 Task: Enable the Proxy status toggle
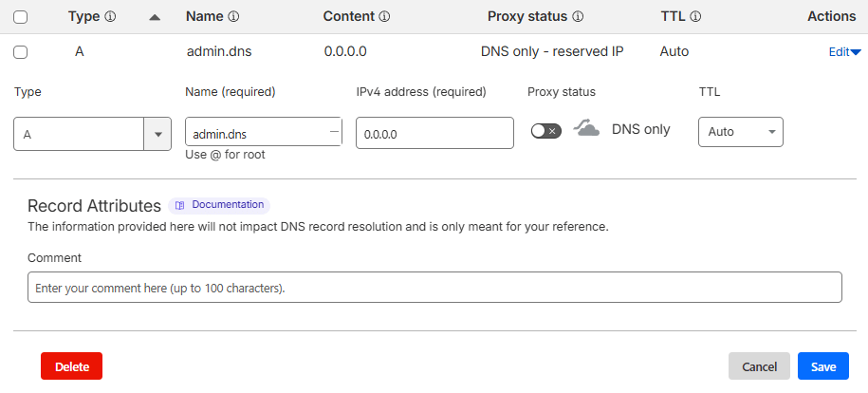click(x=546, y=131)
